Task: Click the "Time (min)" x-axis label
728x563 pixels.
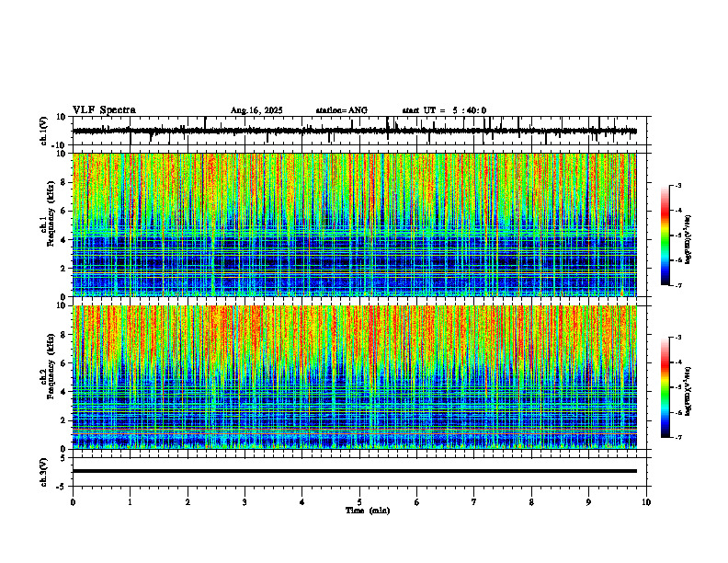Action: click(368, 511)
